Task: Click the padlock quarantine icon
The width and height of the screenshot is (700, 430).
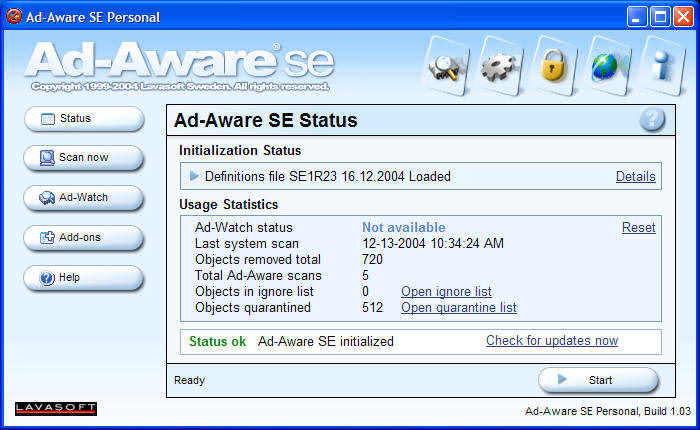Action: click(551, 67)
